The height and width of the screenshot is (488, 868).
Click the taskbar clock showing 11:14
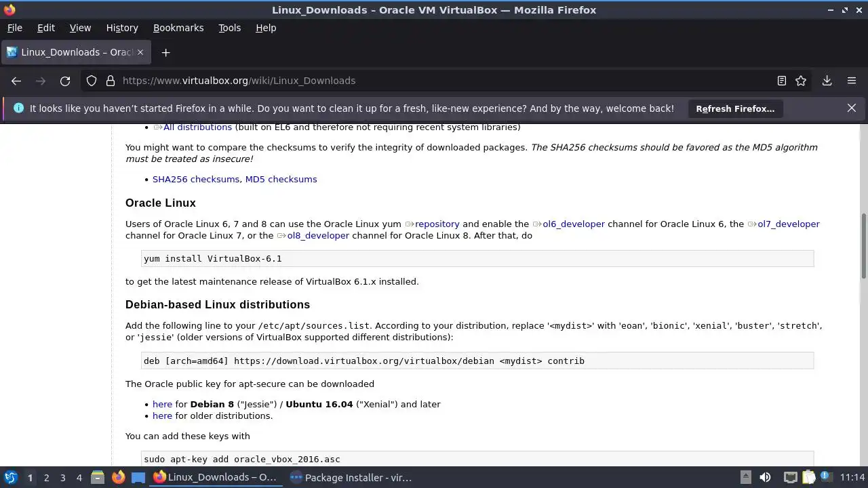tap(852, 477)
